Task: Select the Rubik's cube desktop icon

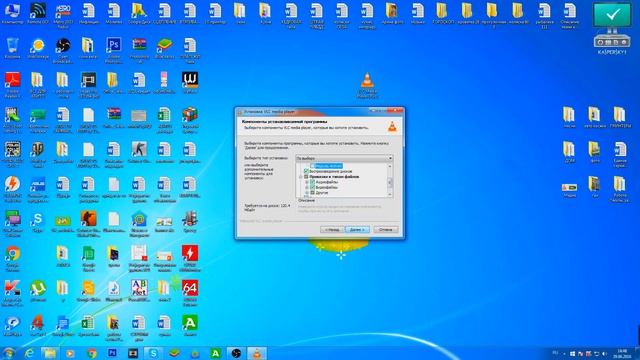Action: click(190, 119)
